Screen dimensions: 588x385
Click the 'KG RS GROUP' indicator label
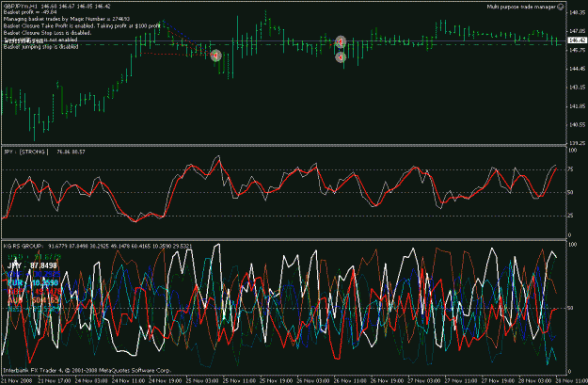click(x=23, y=247)
